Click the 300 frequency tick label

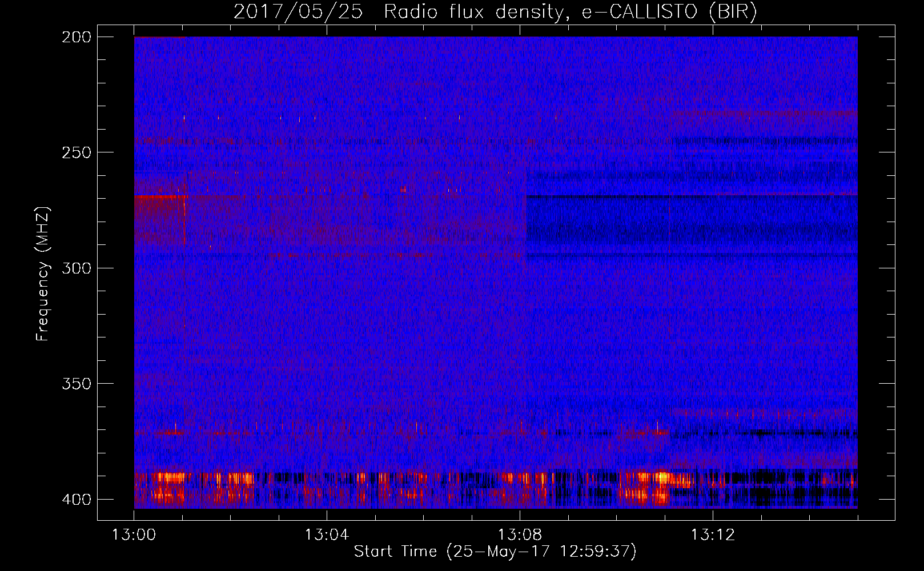coord(77,268)
